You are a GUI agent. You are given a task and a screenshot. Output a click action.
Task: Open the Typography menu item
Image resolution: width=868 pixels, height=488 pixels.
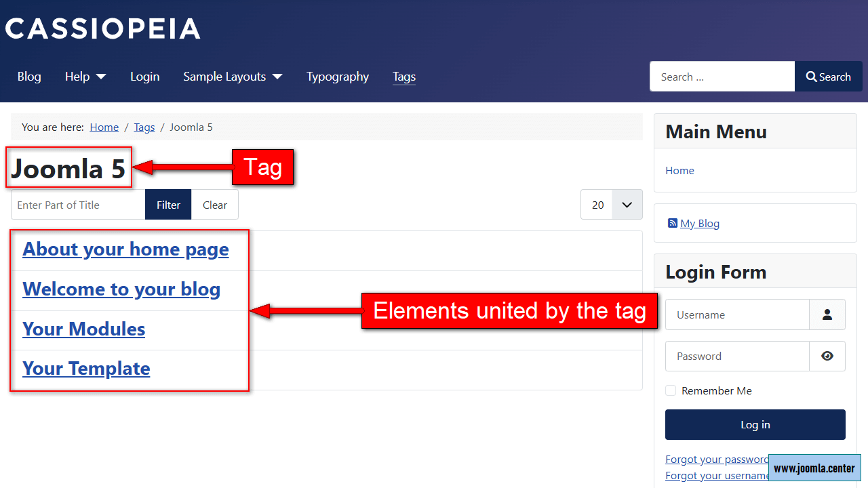pos(338,77)
